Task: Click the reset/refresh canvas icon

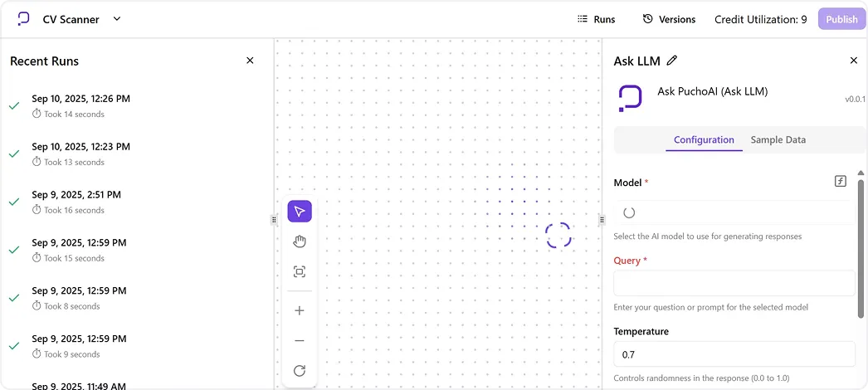Action: 300,371
